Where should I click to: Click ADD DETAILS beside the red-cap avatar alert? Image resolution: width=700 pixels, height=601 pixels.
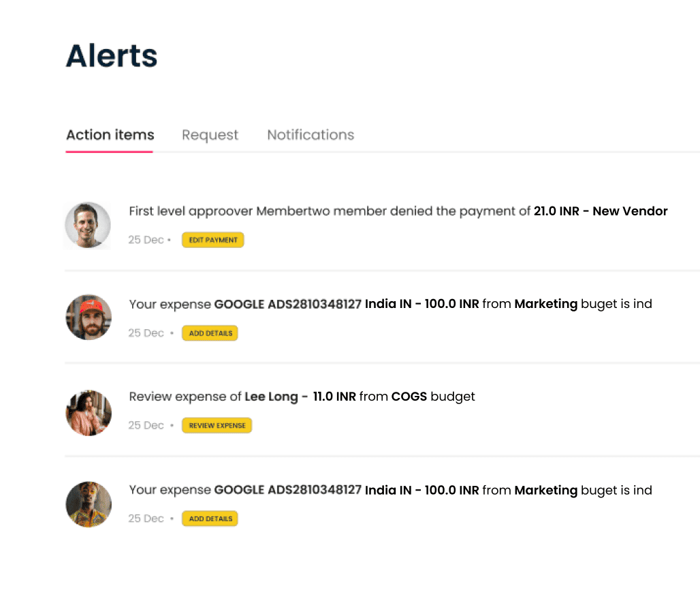(x=210, y=333)
